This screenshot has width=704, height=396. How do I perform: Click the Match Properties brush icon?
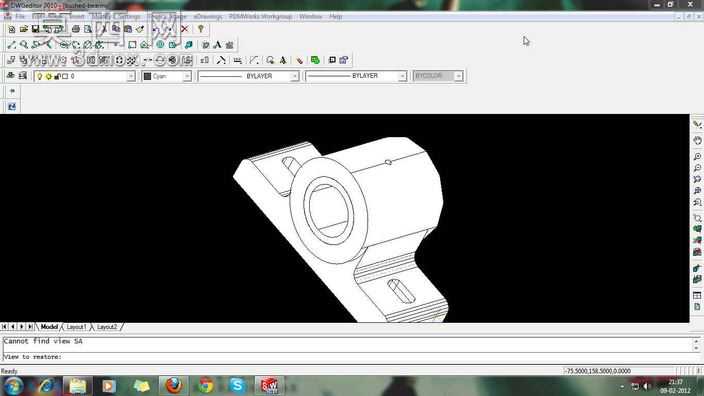[x=140, y=29]
